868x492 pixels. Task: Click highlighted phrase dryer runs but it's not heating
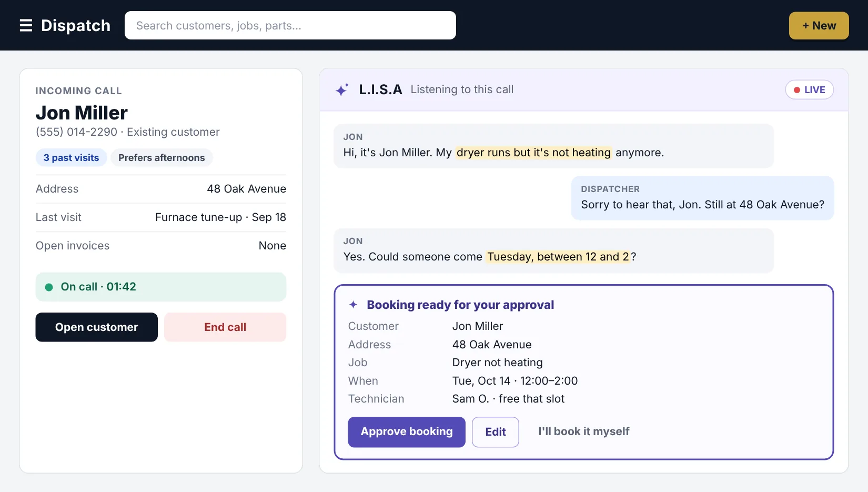pos(533,153)
